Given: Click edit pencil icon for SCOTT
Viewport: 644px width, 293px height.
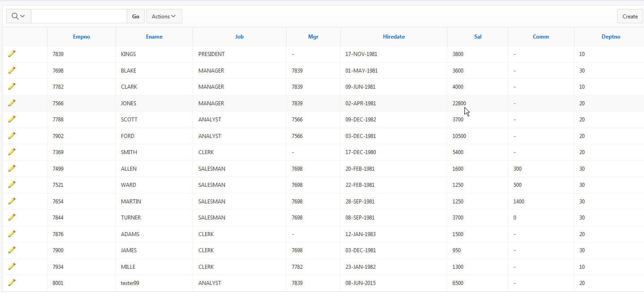Looking at the screenshot, I should pos(12,119).
